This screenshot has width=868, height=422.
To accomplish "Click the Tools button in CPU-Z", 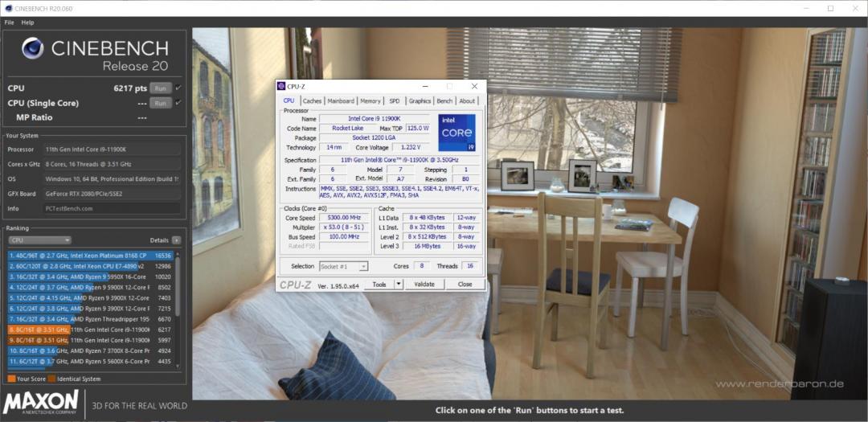I will tap(379, 284).
